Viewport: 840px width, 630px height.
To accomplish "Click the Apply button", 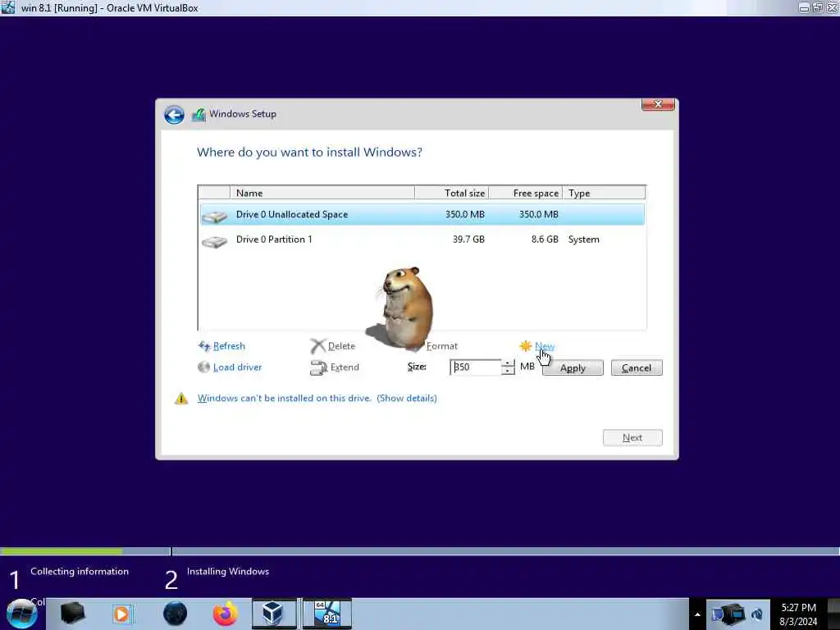I will pos(573,368).
